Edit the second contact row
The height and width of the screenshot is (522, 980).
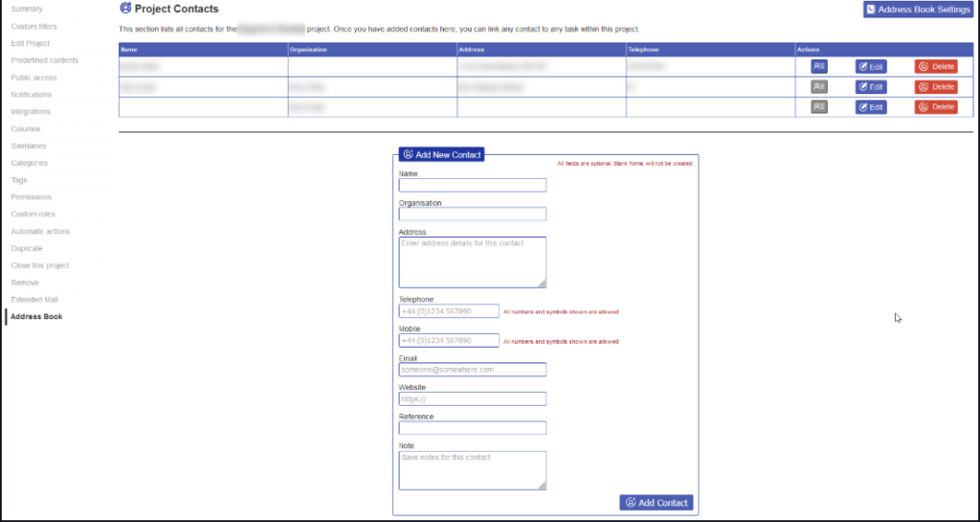[871, 87]
